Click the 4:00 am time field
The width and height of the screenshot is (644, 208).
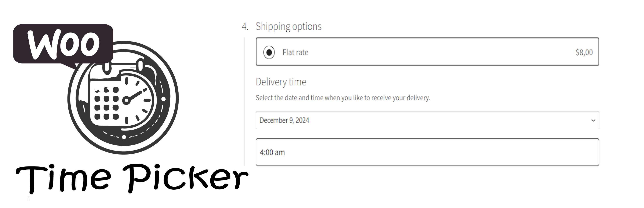[x=427, y=152]
